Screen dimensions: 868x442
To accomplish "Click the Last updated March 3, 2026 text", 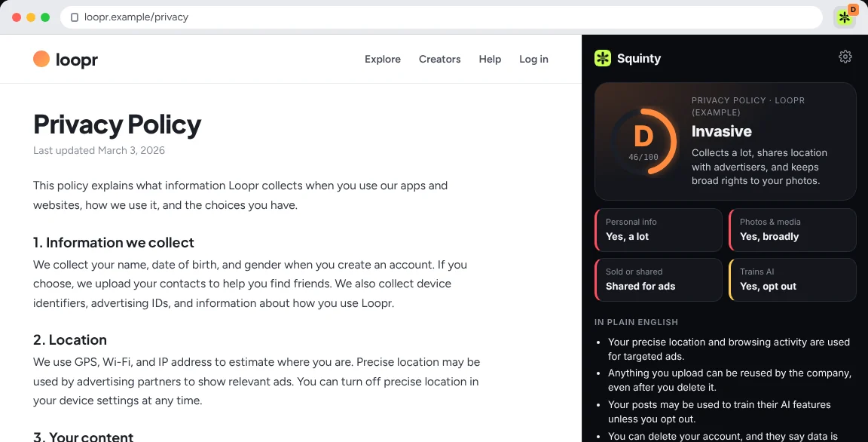I will point(99,151).
